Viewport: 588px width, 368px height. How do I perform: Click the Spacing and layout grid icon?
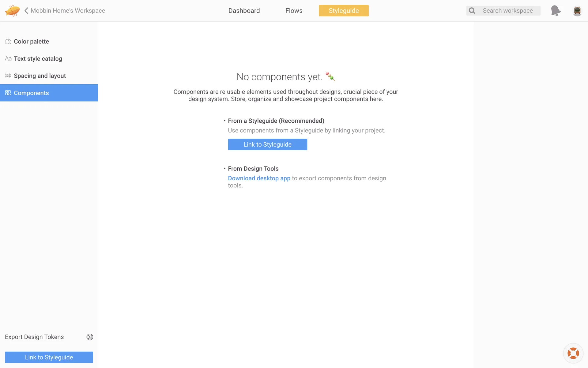tap(8, 76)
